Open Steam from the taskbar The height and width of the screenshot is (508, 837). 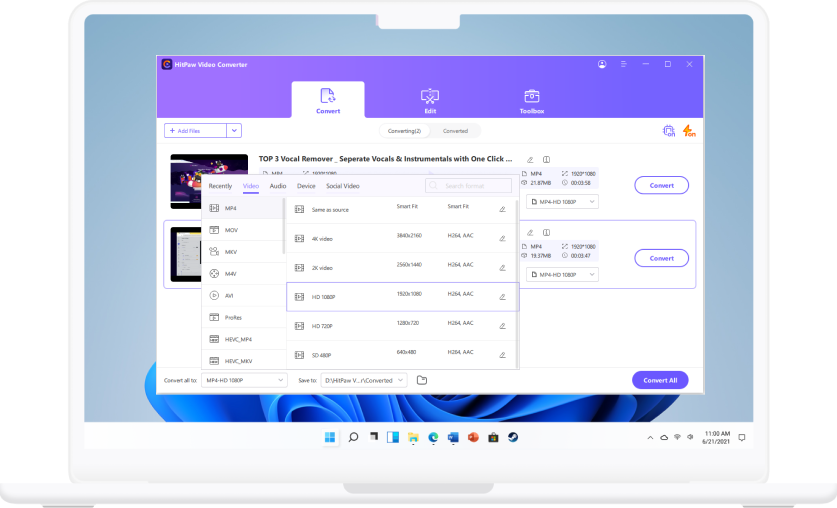coord(513,438)
